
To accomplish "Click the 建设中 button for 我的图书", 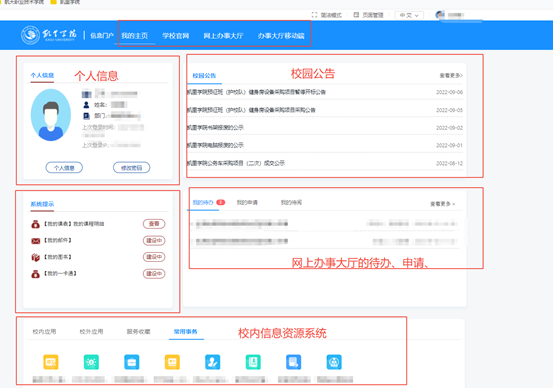I will coord(154,257).
